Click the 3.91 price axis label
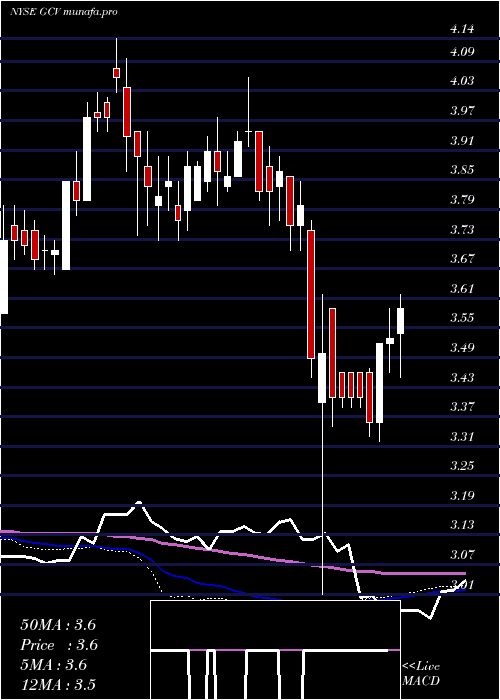The width and height of the screenshot is (500, 700). 462,140
